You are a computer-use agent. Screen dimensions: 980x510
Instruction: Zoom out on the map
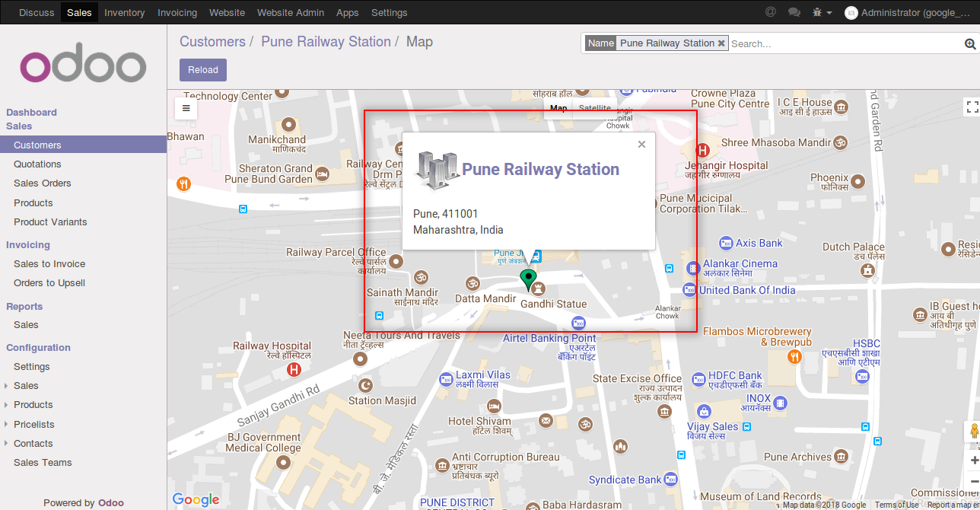pos(974,481)
